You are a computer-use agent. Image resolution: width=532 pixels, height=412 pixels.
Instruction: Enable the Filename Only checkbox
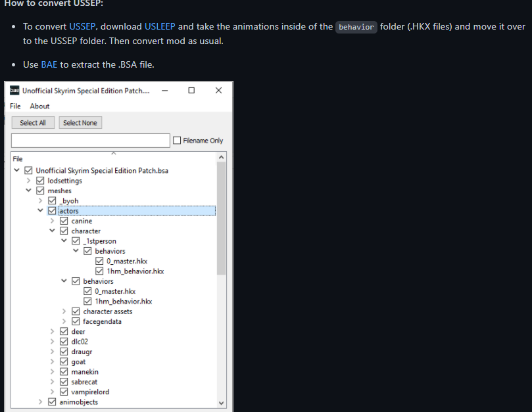[177, 141]
